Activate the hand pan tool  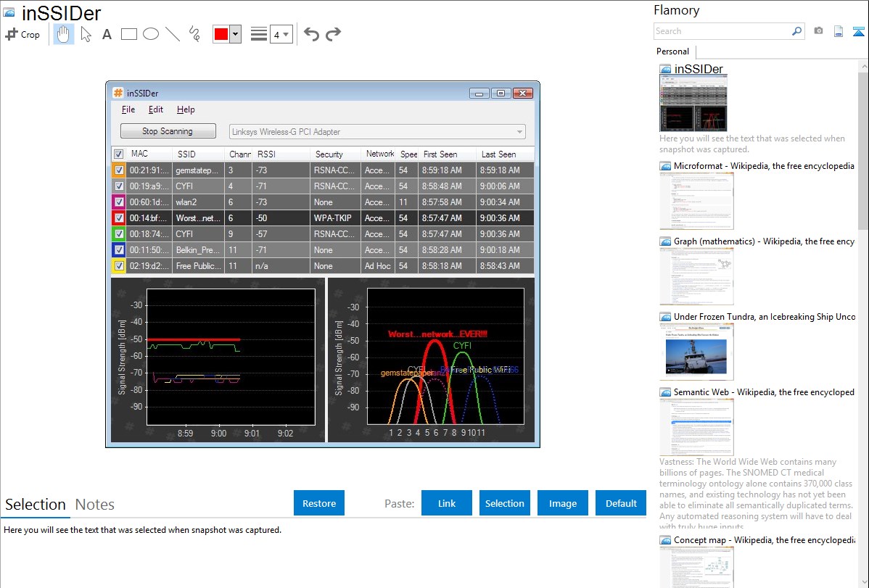[64, 34]
